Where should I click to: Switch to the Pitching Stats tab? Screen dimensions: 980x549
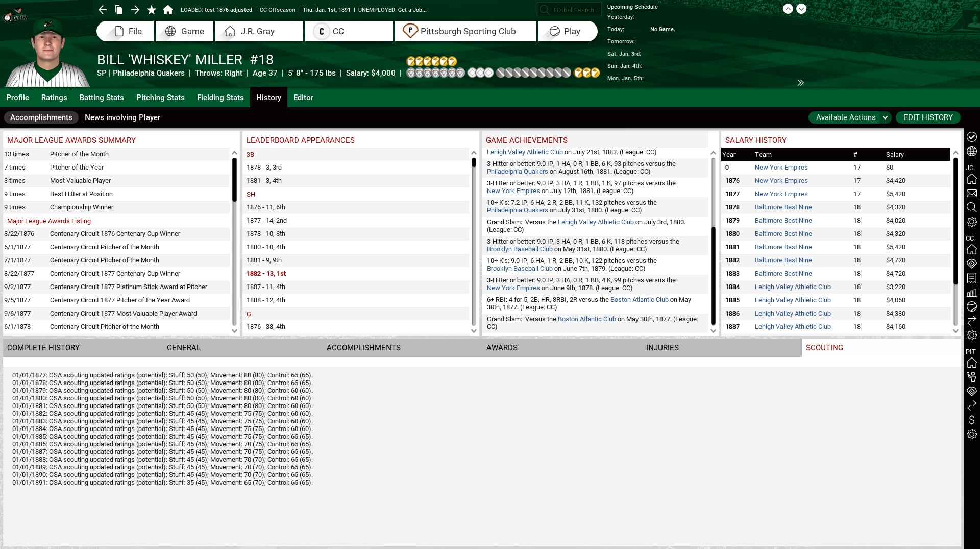(160, 98)
